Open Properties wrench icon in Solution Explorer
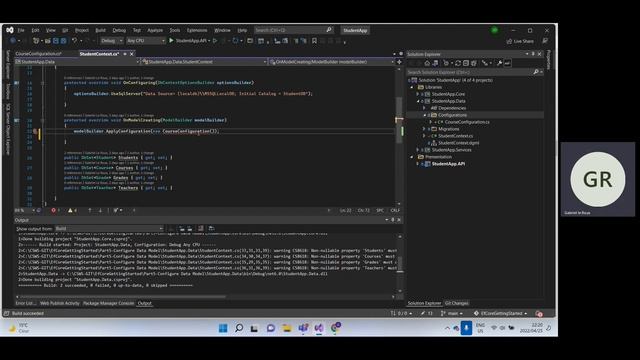640x360 pixels. [x=499, y=63]
